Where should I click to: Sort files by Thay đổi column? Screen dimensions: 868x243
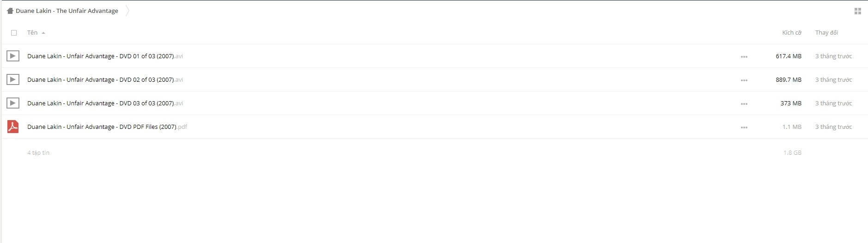click(826, 32)
